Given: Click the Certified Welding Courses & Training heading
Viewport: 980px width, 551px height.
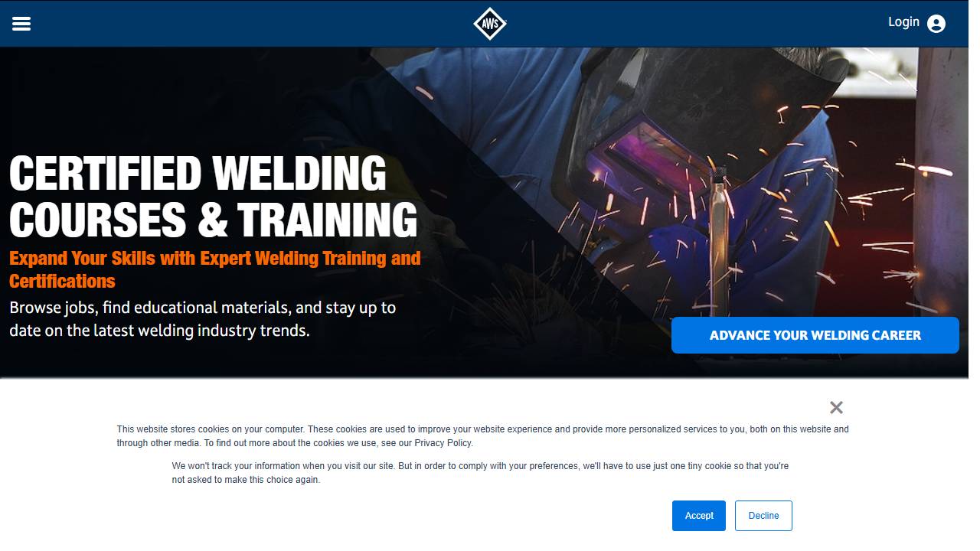Looking at the screenshot, I should pyautogui.click(x=213, y=196).
